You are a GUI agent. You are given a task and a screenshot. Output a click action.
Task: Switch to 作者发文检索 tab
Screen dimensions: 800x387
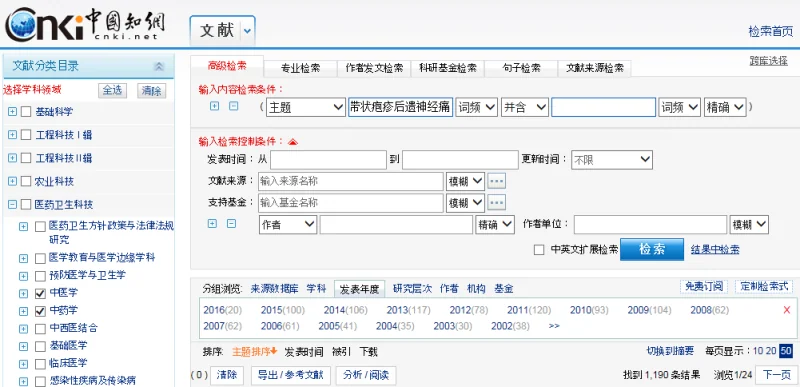pos(374,68)
